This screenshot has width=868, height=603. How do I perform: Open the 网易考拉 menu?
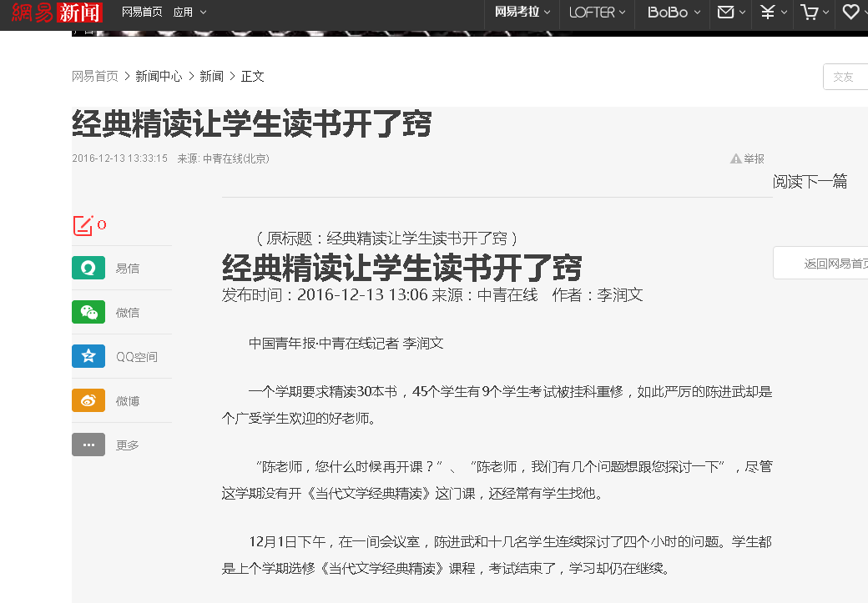tap(523, 13)
